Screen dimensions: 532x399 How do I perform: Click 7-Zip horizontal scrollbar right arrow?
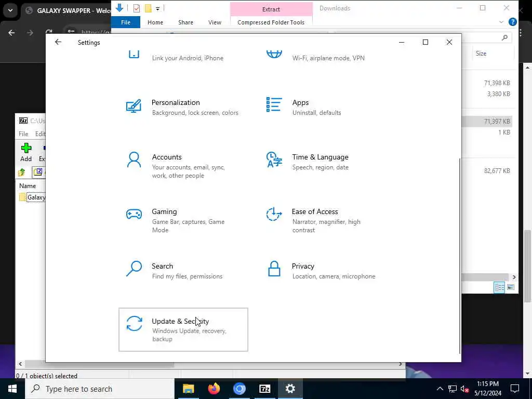pos(401,364)
